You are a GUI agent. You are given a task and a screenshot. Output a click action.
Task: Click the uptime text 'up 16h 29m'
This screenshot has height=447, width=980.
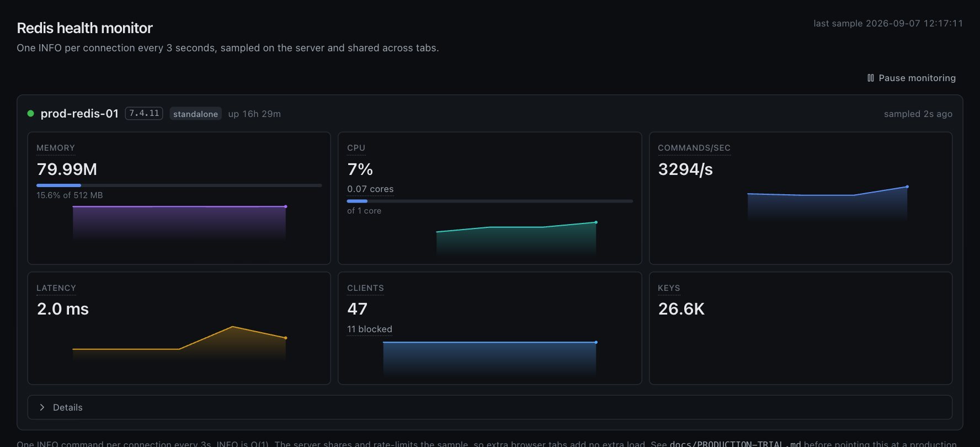(254, 114)
